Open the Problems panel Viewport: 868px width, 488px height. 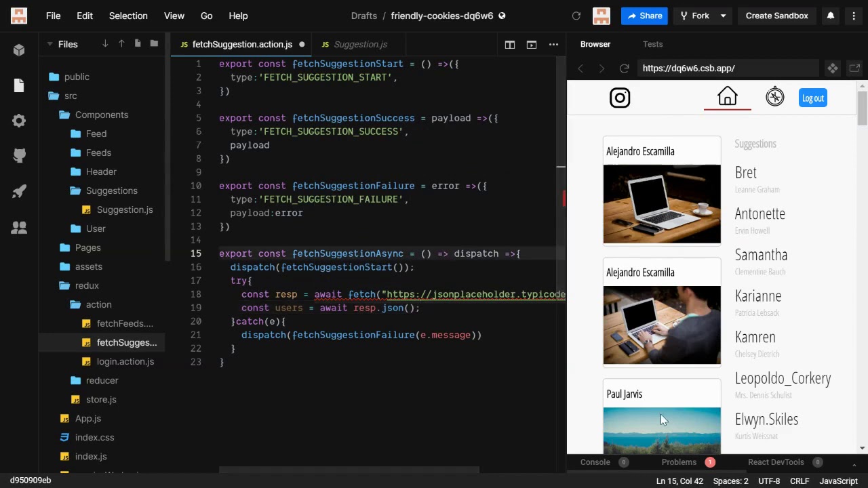(x=688, y=462)
